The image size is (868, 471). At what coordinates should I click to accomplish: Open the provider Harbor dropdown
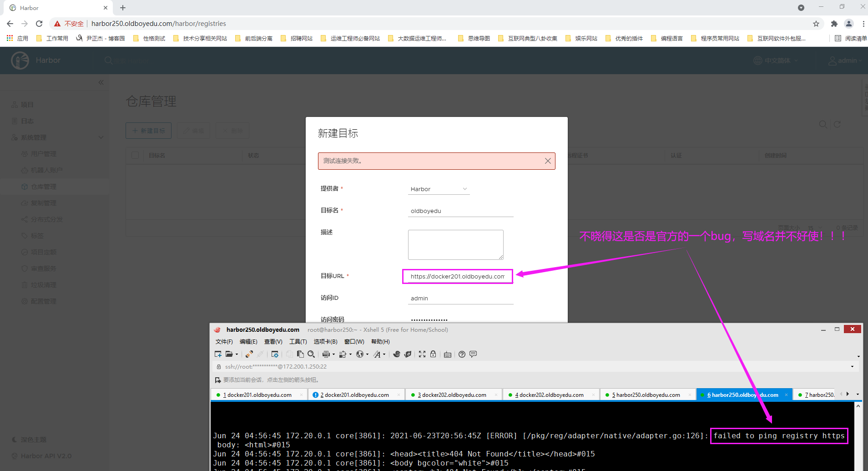coord(439,189)
